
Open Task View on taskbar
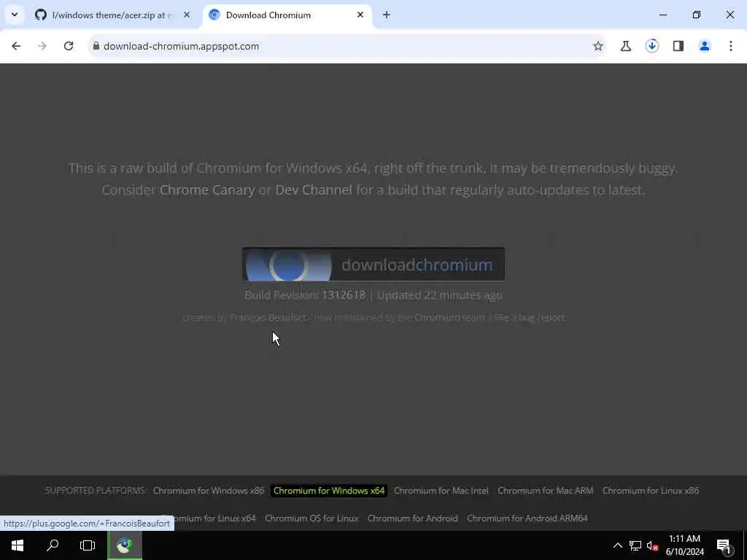coord(88,545)
